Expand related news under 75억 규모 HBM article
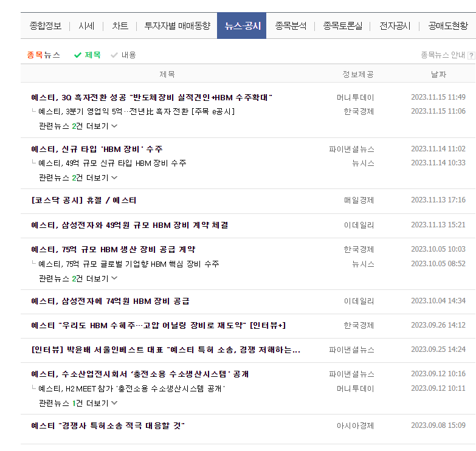The width and height of the screenshot is (476, 451). (78, 278)
